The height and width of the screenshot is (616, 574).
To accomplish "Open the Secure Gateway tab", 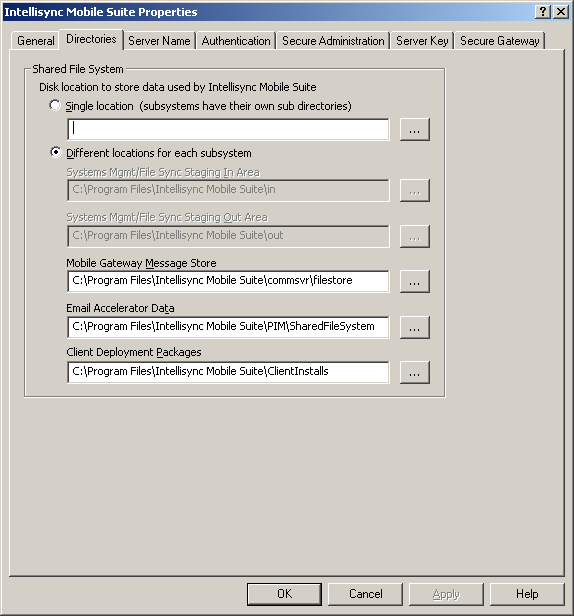I will pyautogui.click(x=499, y=41).
